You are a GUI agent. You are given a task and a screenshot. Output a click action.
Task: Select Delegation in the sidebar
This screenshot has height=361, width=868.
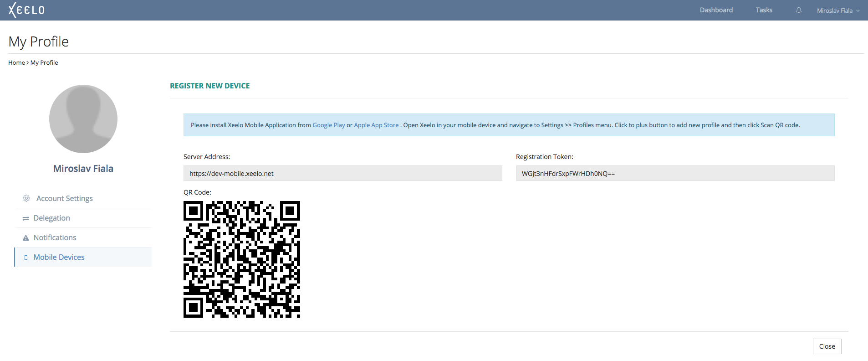coord(83,218)
